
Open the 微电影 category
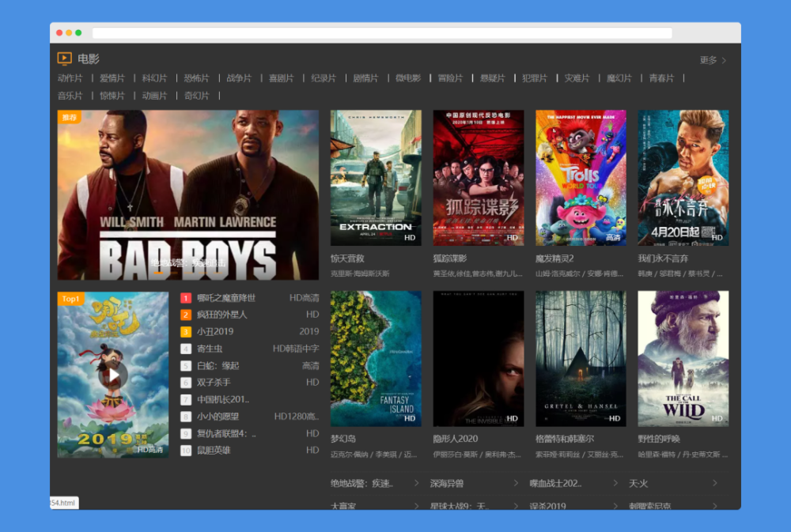point(408,78)
